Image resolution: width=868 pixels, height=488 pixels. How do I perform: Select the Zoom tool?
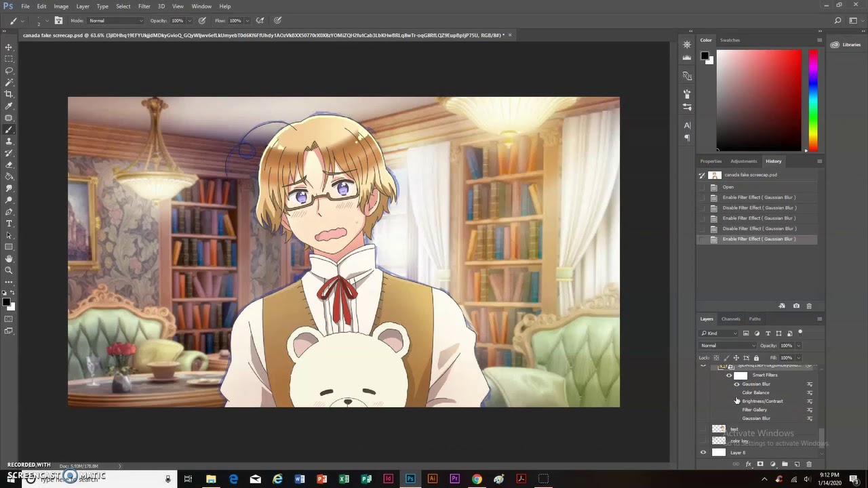click(x=9, y=270)
